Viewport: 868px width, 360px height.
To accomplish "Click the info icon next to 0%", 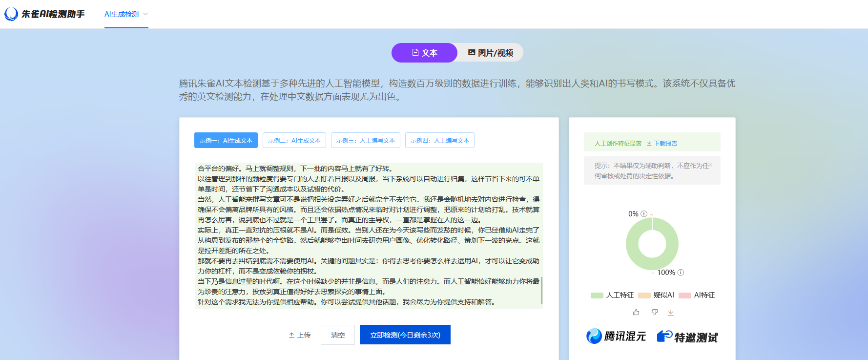I will click(x=644, y=214).
